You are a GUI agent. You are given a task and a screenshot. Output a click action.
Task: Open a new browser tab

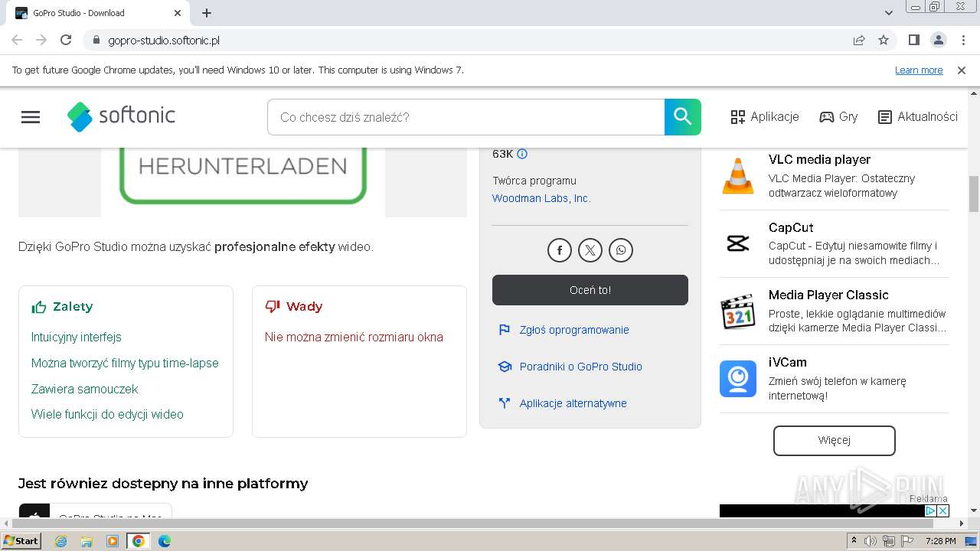click(207, 13)
